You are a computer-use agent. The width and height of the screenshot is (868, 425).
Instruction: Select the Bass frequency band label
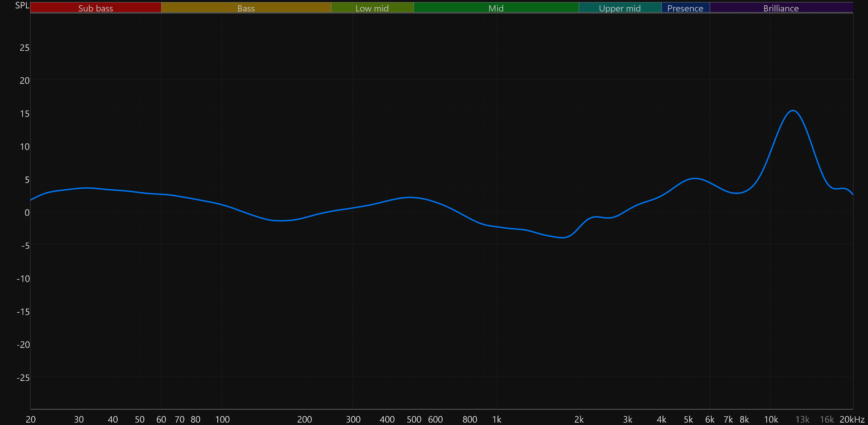point(246,8)
